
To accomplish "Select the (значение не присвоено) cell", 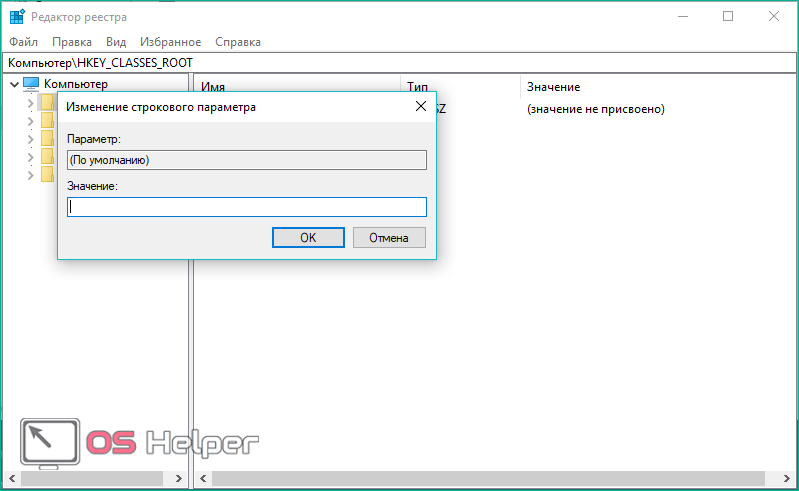I will click(596, 109).
